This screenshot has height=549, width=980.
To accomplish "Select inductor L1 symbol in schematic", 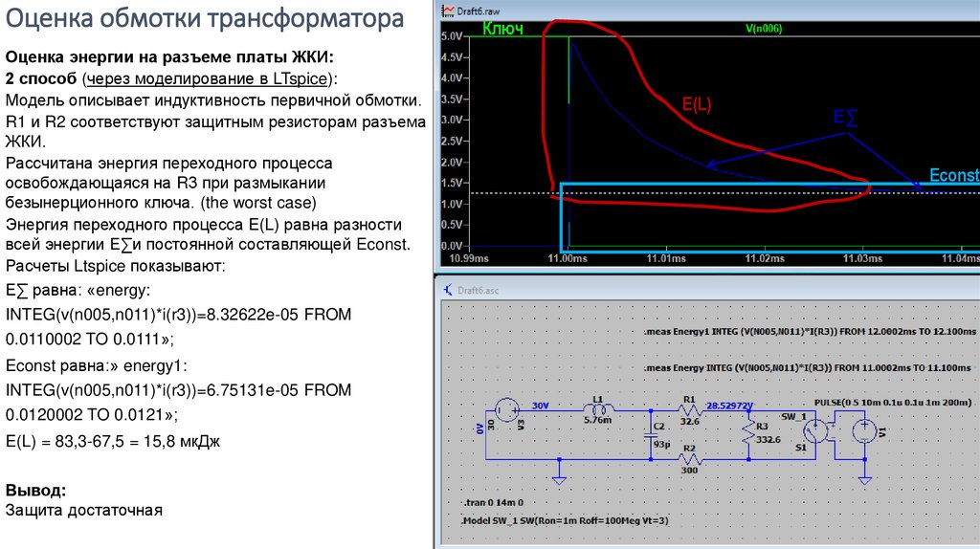I will click(x=599, y=408).
